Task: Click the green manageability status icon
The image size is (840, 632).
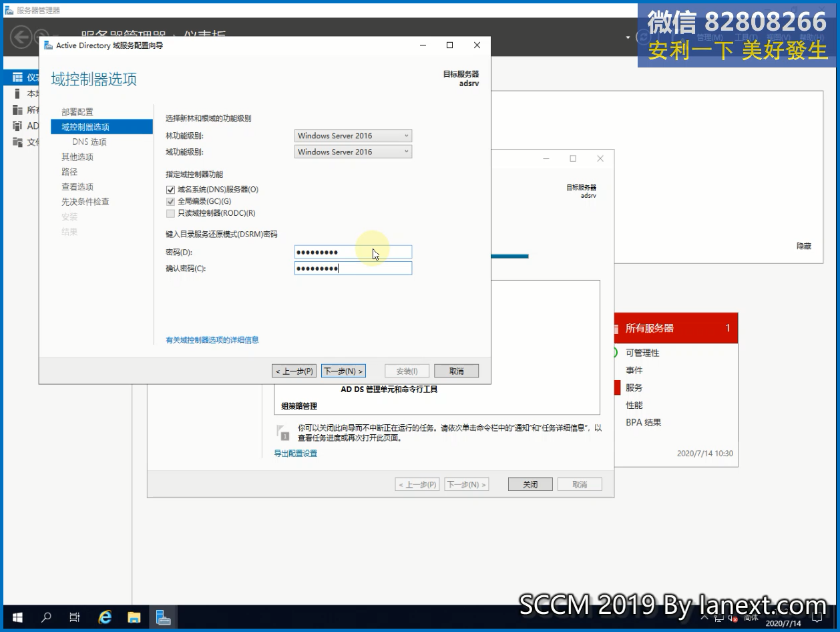Action: pos(614,353)
